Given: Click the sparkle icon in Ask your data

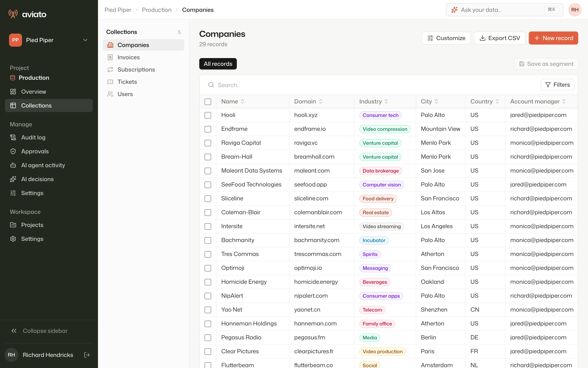Looking at the screenshot, I should click(x=454, y=10).
